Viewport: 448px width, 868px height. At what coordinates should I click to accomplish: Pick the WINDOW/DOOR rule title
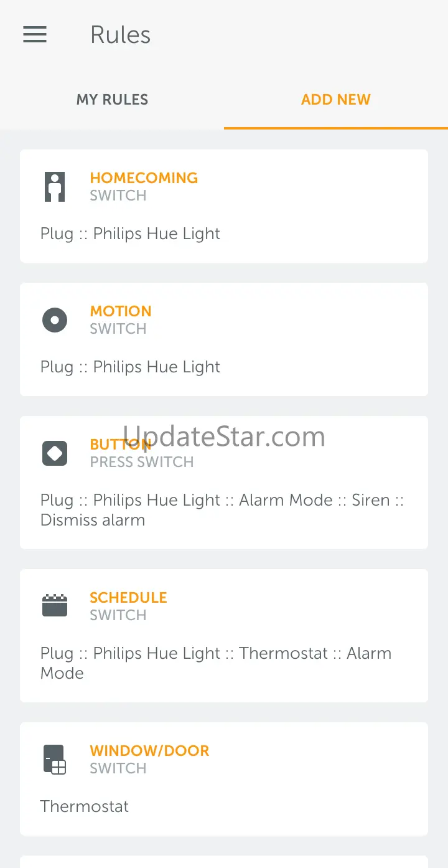tap(149, 751)
